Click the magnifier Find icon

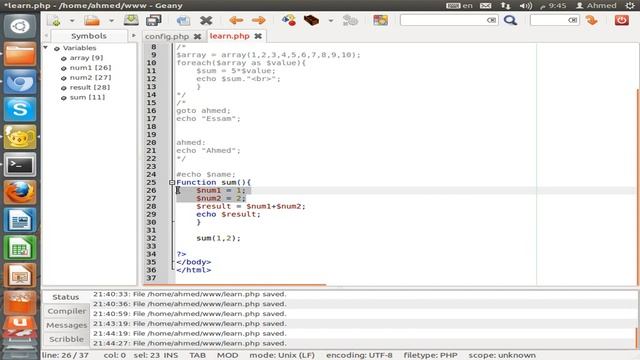tap(510, 20)
